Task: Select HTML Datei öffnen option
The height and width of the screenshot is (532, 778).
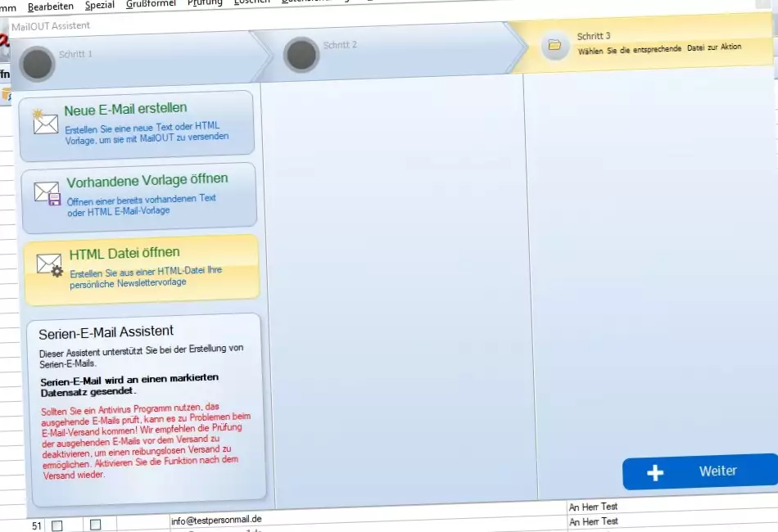Action: click(x=142, y=268)
